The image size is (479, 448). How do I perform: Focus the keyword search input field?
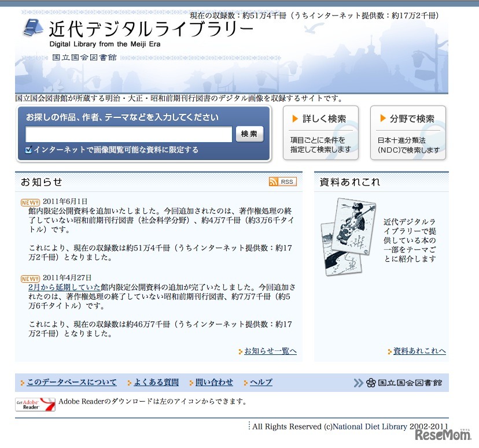click(128, 134)
